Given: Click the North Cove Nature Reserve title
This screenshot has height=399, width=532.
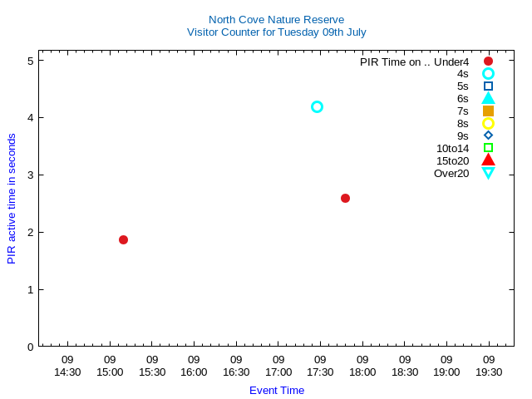Looking at the screenshot, I should coord(276,19).
